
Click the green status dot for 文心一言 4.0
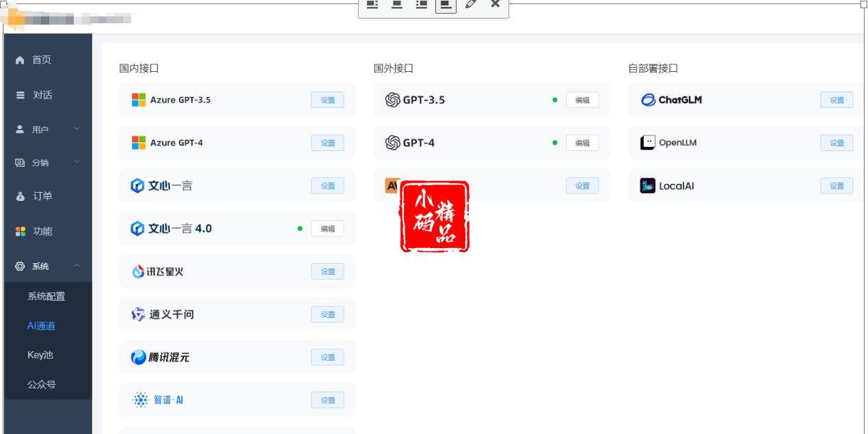click(x=300, y=229)
